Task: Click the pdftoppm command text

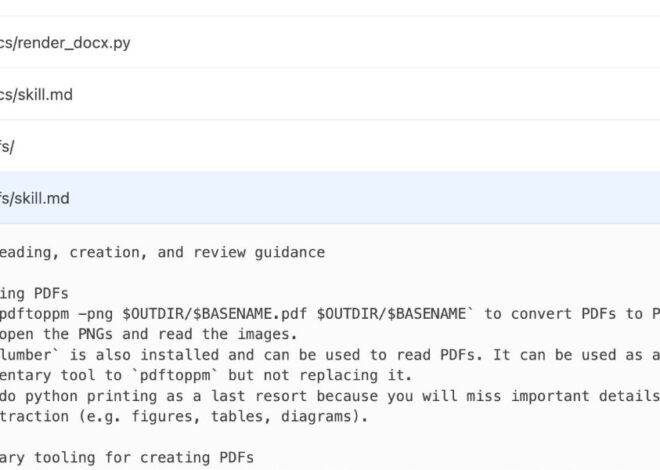Action: coord(36,313)
